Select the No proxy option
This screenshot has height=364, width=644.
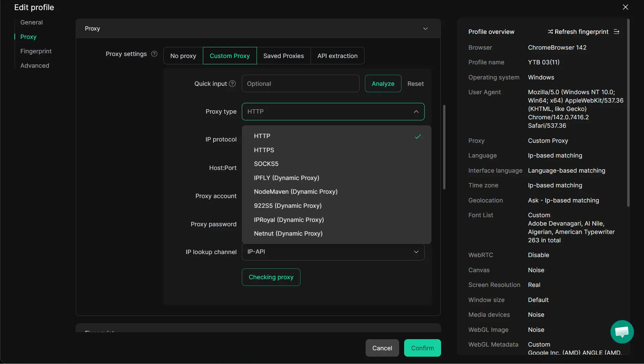coord(183,56)
